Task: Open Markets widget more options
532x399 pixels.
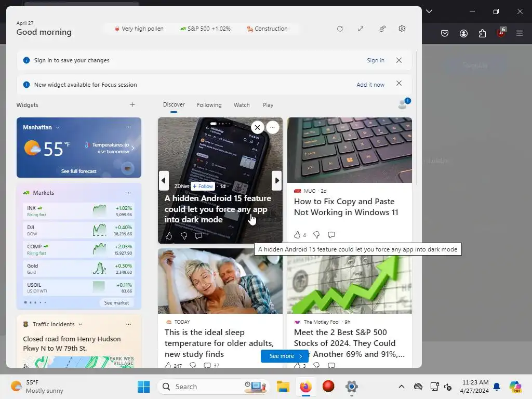Action: (x=128, y=193)
